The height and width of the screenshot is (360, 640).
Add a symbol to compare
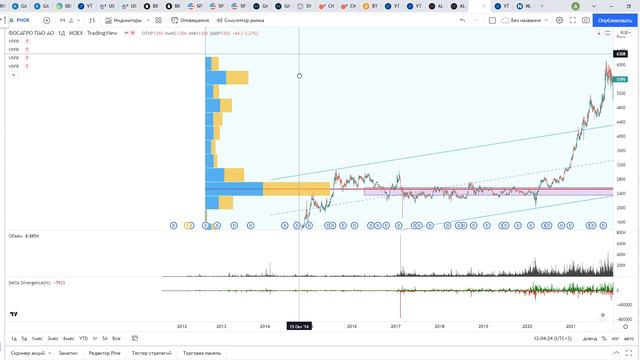pyautogui.click(x=47, y=20)
